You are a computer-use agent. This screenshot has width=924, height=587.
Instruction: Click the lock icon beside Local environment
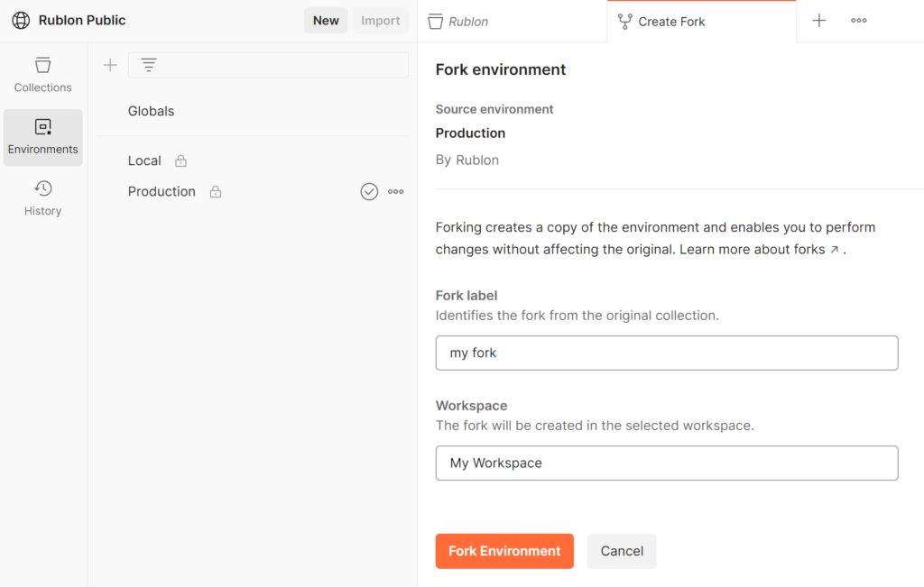179,161
